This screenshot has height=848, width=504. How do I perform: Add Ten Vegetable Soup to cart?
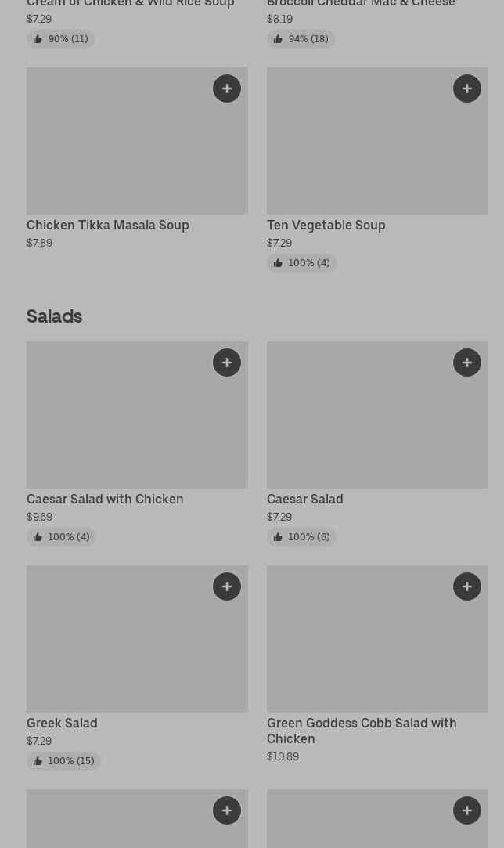pyautogui.click(x=467, y=88)
